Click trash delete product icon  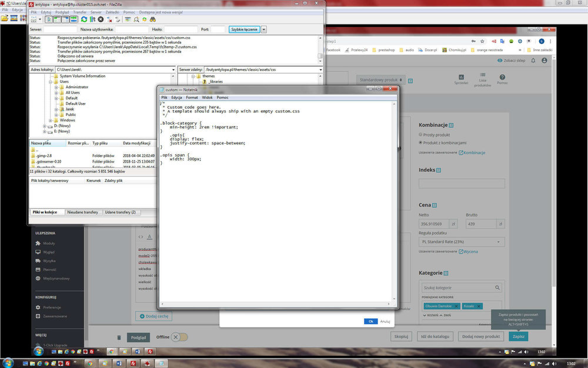point(119,337)
